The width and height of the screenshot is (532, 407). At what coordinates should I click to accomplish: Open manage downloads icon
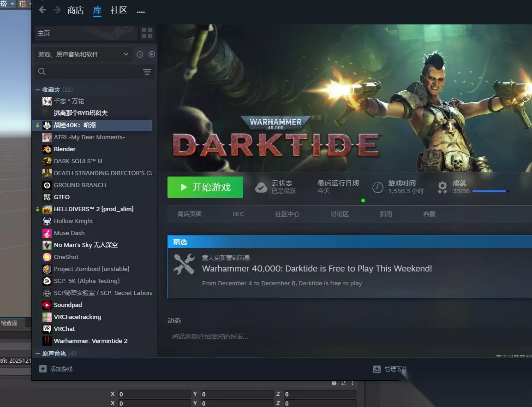(x=377, y=369)
